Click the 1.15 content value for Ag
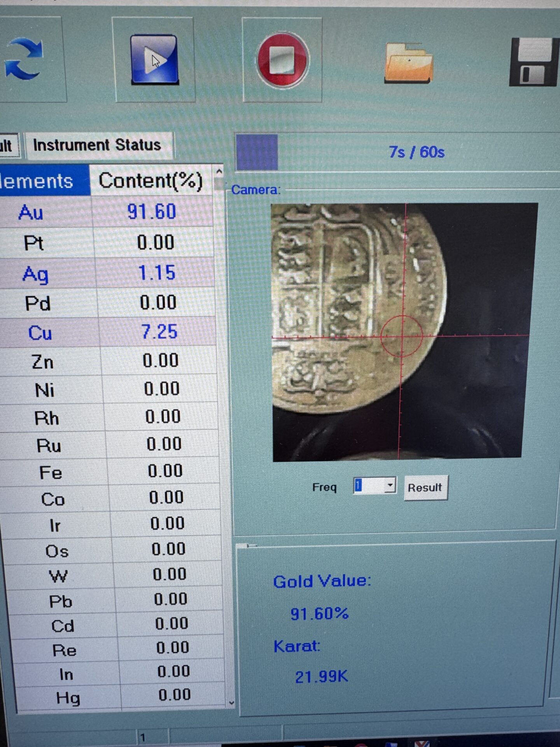Image resolution: width=560 pixels, height=747 pixels. 157,273
